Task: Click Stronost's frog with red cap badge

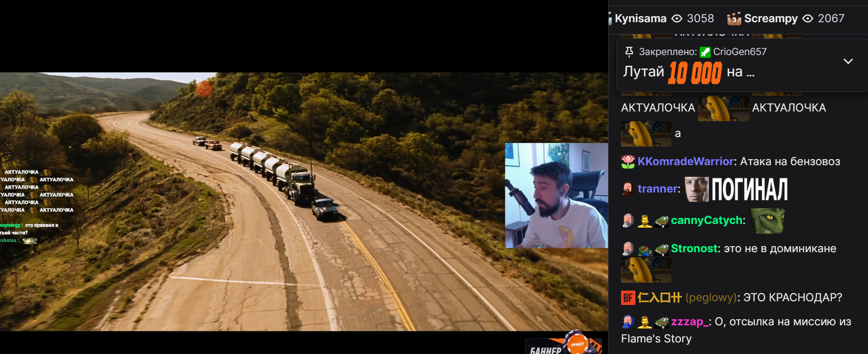Action: tap(645, 250)
